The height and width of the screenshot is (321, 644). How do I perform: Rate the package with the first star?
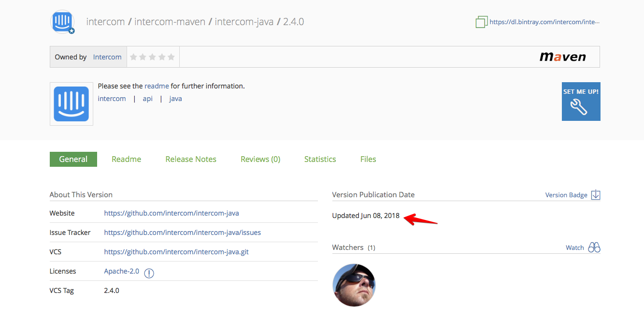[x=133, y=57]
